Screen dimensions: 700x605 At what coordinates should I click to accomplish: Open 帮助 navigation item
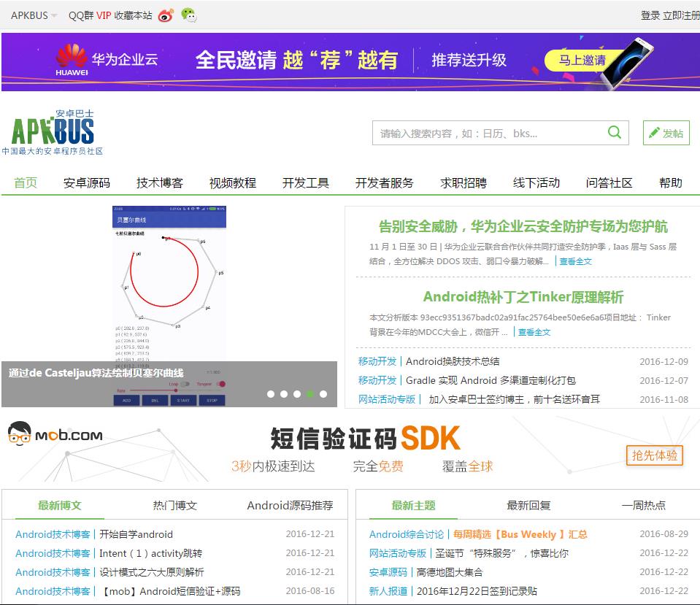(671, 182)
